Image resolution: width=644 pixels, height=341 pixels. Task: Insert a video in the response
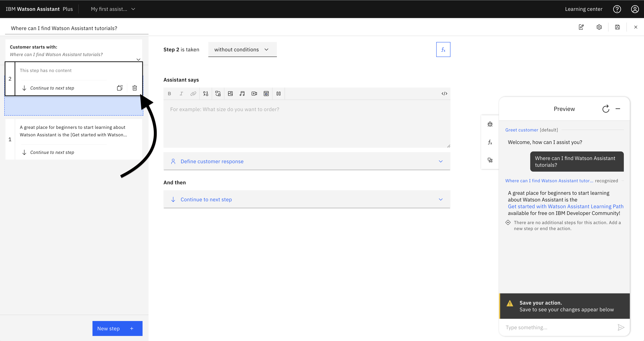click(x=254, y=94)
